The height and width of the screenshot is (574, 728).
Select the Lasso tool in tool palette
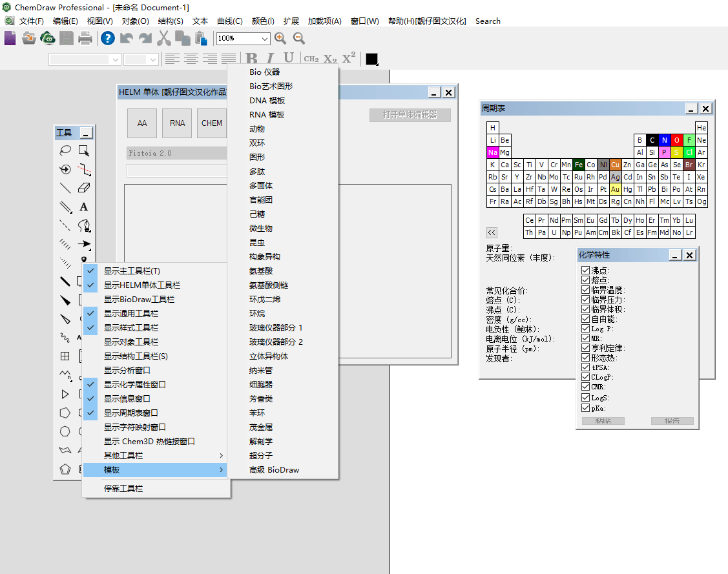[65, 150]
